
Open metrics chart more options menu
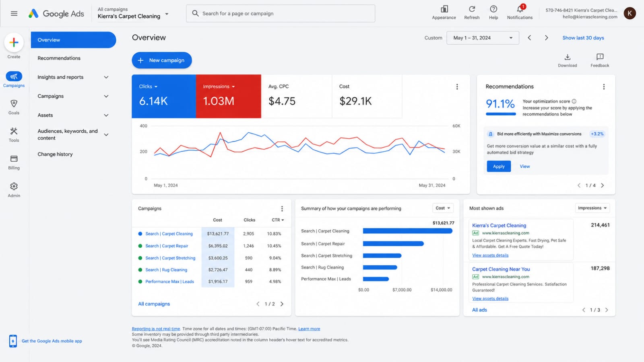click(457, 87)
